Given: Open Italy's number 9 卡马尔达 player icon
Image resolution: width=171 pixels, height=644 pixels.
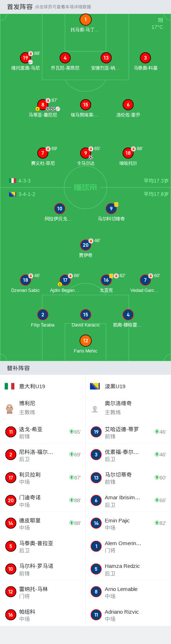Looking at the screenshot, I should 86,153.
